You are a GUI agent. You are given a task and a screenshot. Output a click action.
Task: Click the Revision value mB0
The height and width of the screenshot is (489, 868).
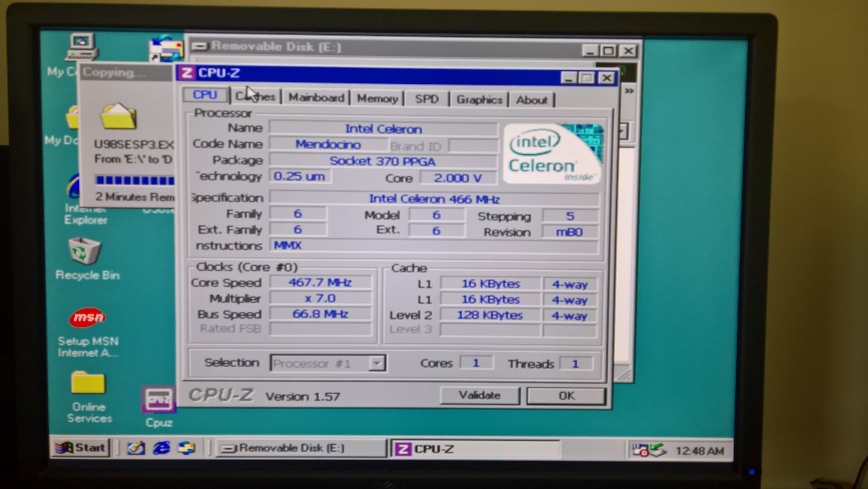click(x=570, y=232)
